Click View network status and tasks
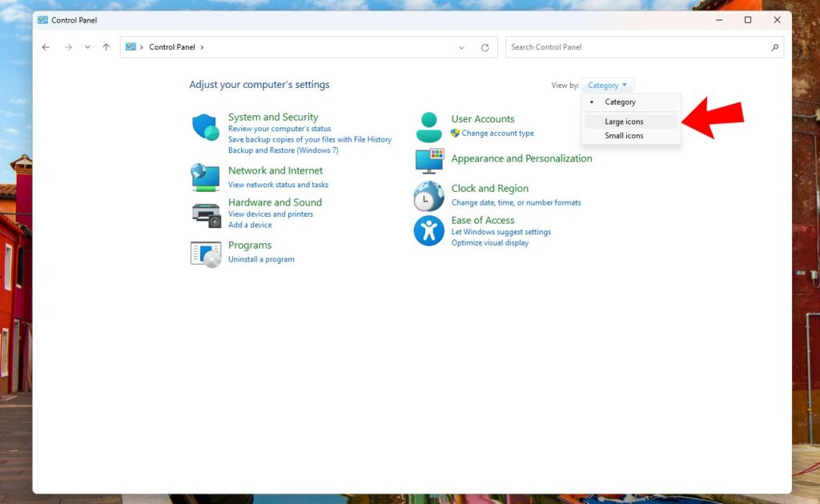This screenshot has height=504, width=820. coord(278,184)
